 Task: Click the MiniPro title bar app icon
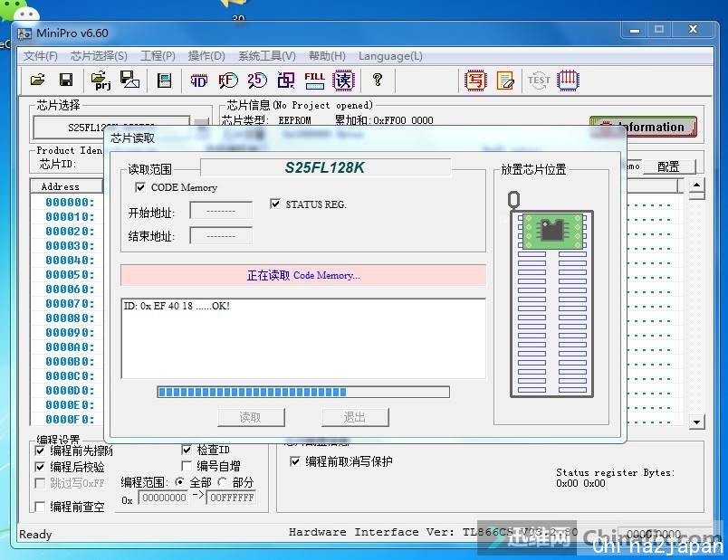coord(24,33)
